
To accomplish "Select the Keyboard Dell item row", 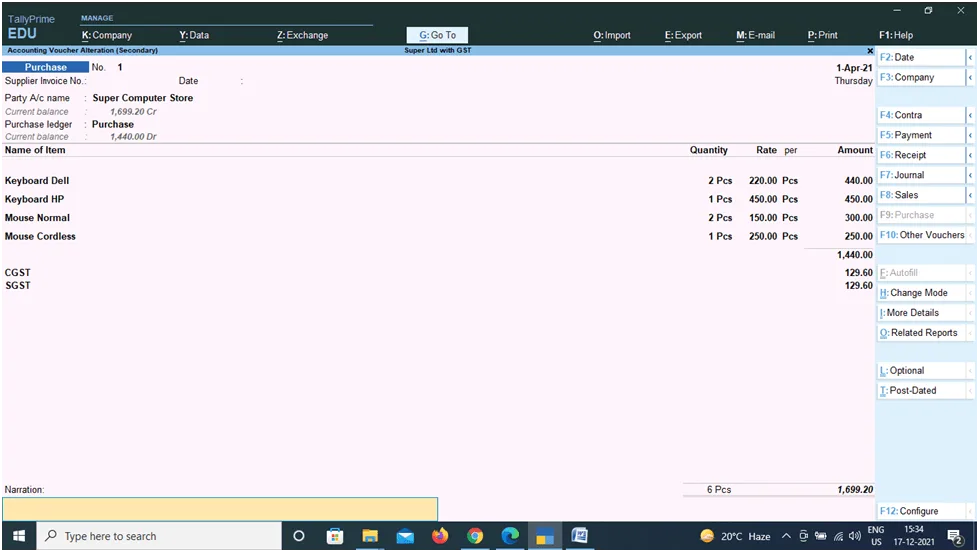I will pyautogui.click(x=37, y=181).
